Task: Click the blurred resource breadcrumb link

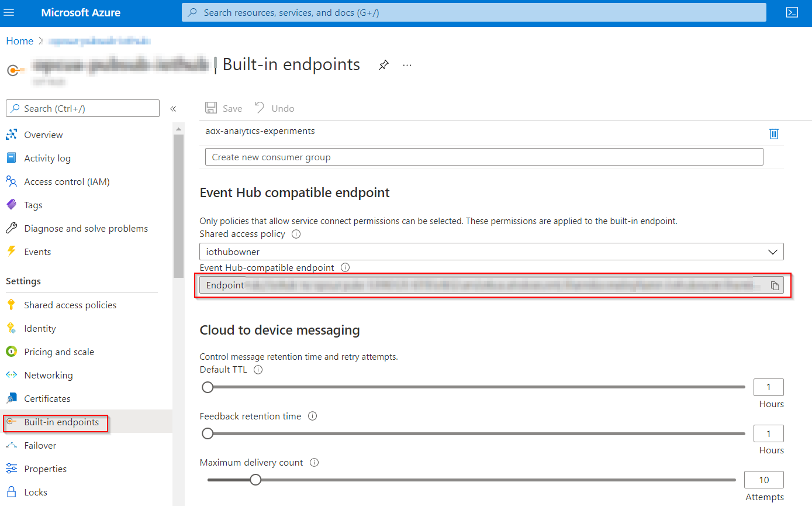Action: pos(99,41)
